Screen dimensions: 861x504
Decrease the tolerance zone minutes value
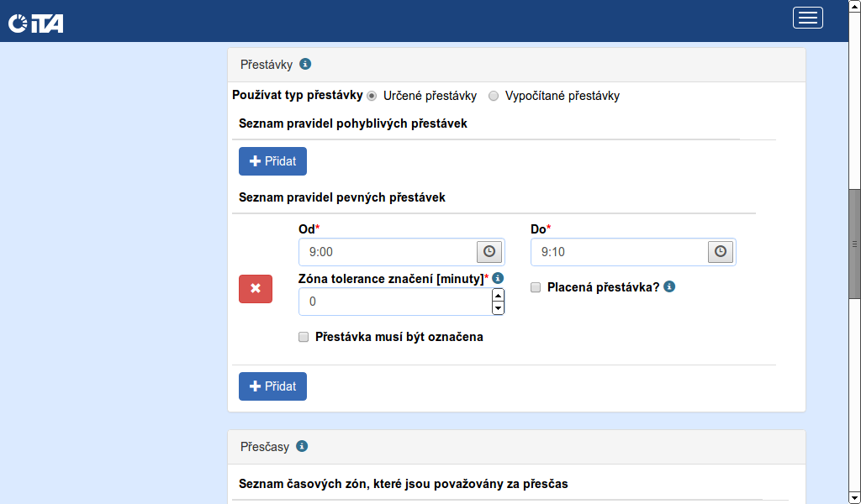tap(498, 308)
